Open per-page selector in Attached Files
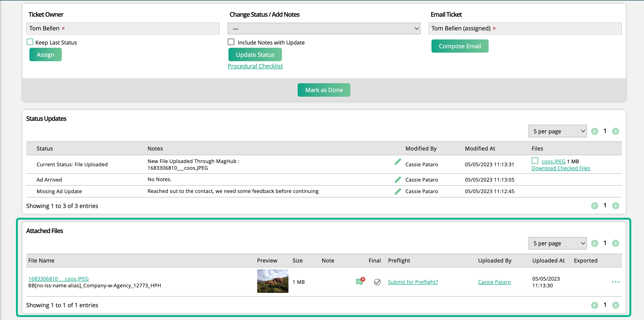This screenshot has width=644, height=320. click(557, 243)
